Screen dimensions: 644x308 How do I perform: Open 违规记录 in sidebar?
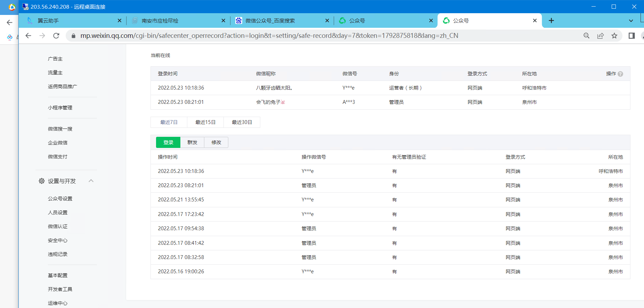point(58,254)
